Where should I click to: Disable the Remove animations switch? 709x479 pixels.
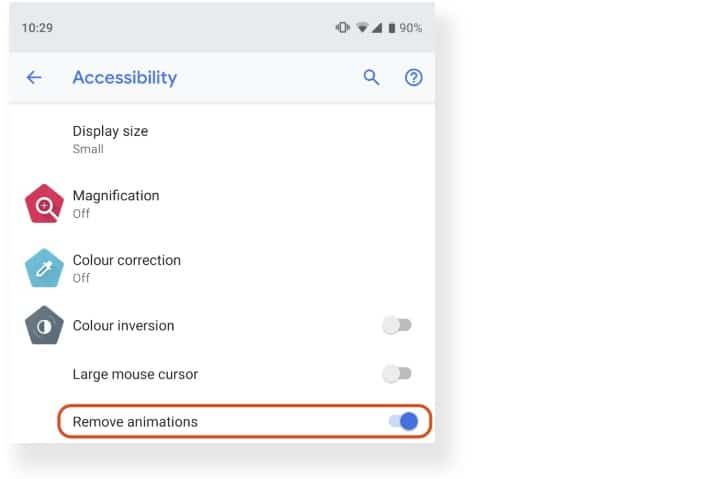tap(403, 422)
